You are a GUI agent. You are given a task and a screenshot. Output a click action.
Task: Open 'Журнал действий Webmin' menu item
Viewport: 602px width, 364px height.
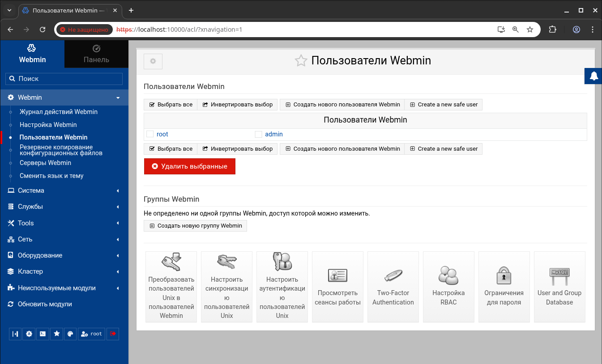tap(58, 112)
